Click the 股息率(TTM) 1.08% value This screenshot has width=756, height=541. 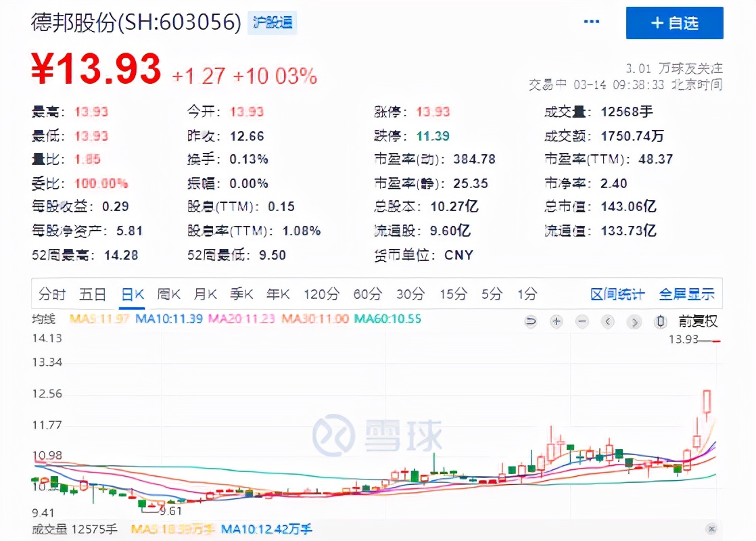coord(302,231)
